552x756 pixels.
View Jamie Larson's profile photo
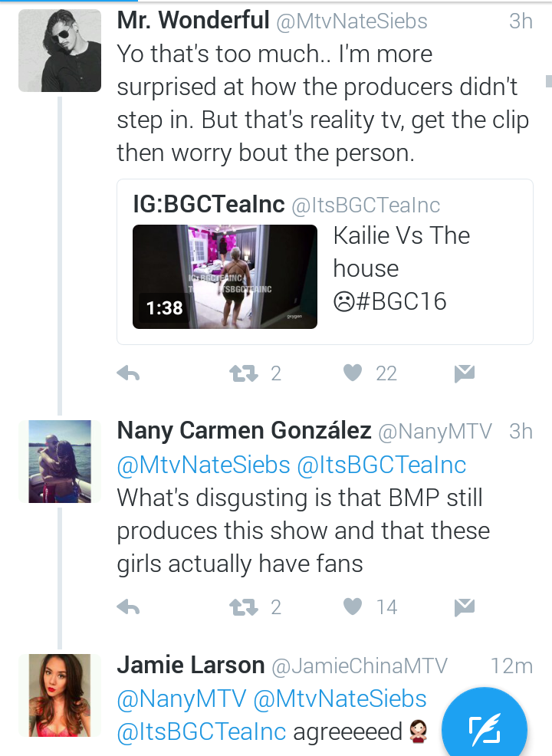(60, 695)
